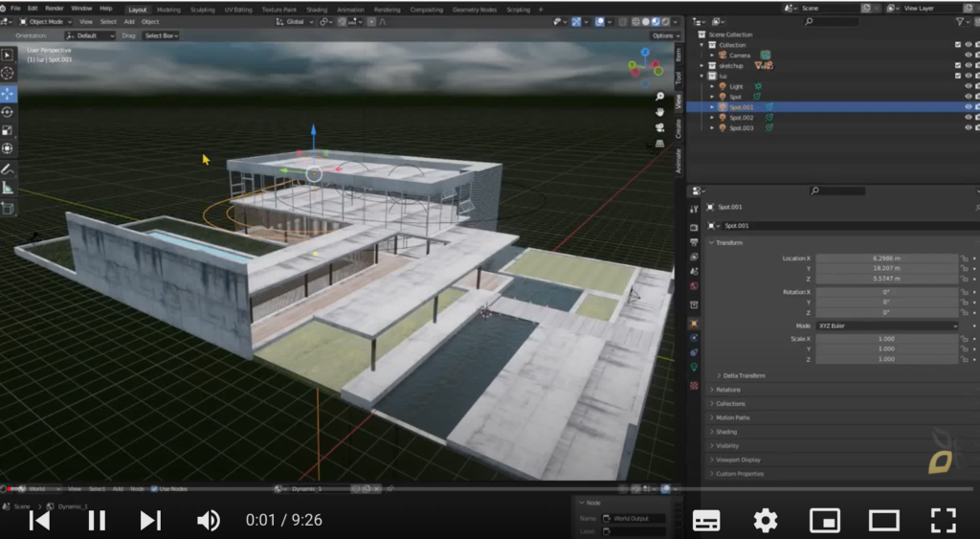The image size is (980, 539).
Task: Expand the sketchup collection in outliner
Action: pos(702,66)
